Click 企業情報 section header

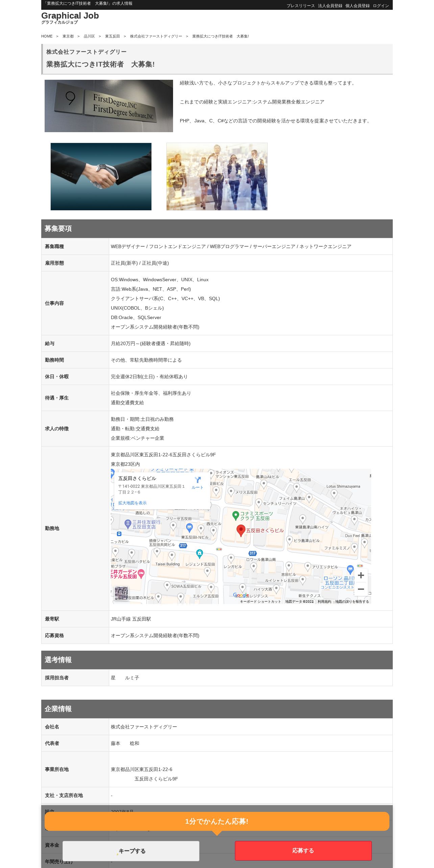pyautogui.click(x=217, y=709)
